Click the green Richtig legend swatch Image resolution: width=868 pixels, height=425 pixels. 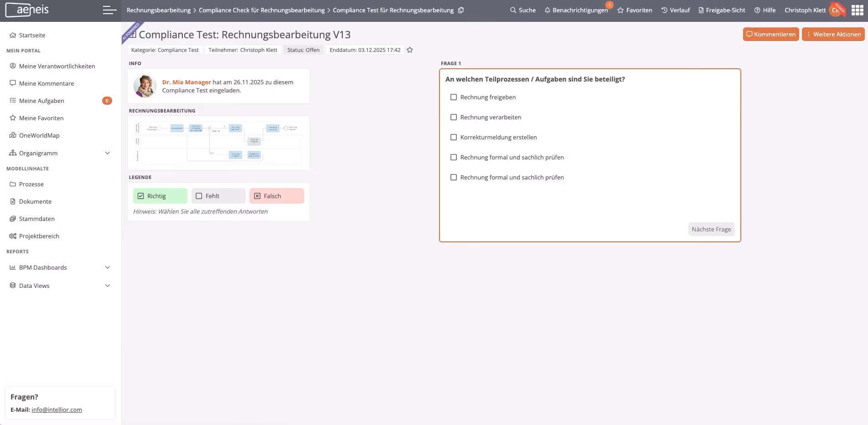click(x=160, y=195)
